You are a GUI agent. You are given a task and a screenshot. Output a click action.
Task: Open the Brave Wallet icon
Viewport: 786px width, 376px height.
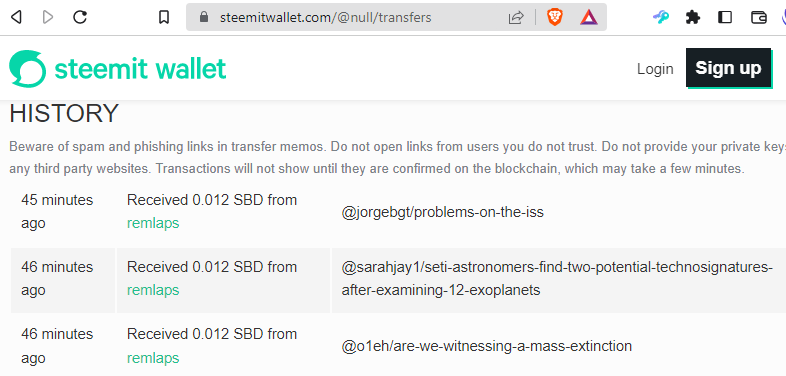pyautogui.click(x=759, y=18)
